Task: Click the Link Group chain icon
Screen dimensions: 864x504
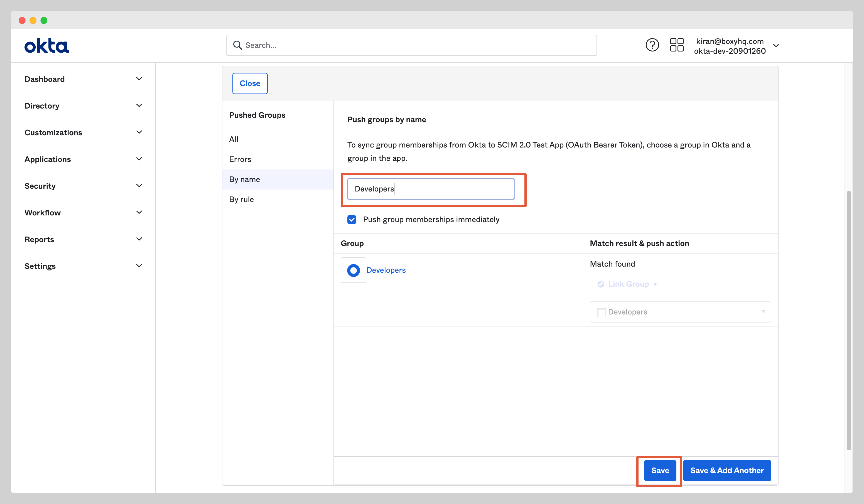Action: (x=601, y=284)
